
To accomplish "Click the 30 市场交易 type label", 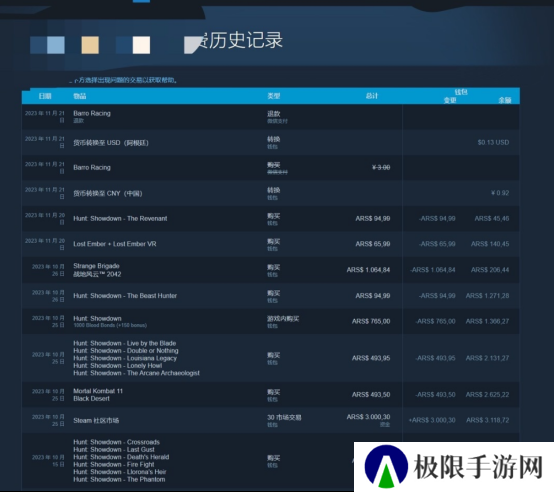I will 284,417.
